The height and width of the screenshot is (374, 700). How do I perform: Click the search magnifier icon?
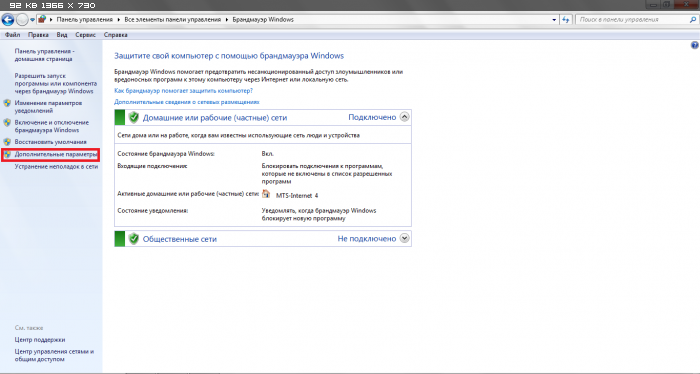click(693, 20)
